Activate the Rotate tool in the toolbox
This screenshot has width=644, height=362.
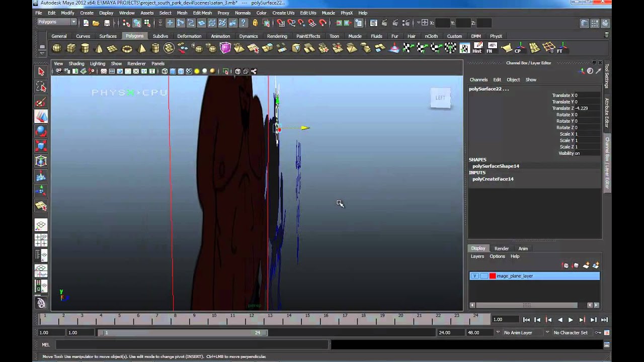tap(41, 131)
